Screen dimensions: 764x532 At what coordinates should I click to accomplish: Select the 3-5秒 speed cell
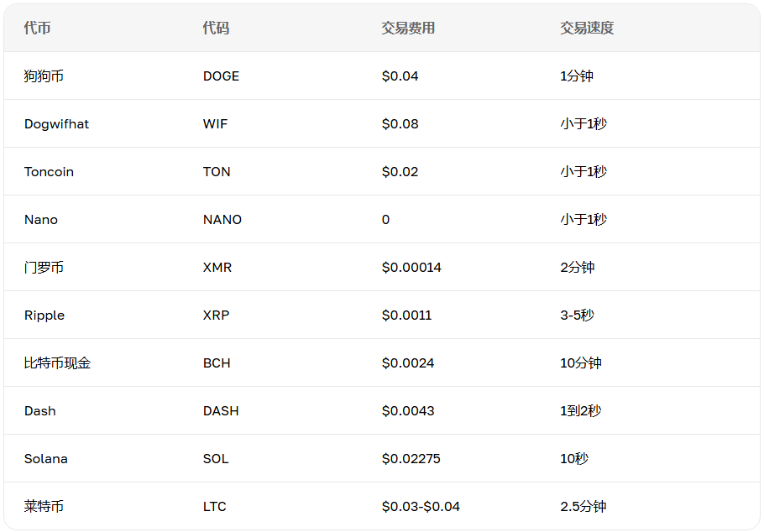coord(578,316)
